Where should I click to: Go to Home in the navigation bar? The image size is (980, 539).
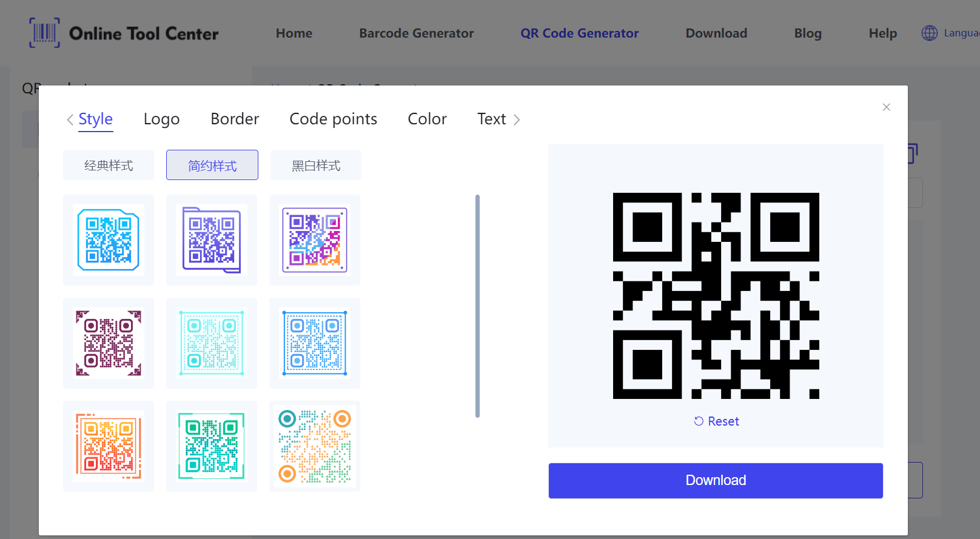pyautogui.click(x=294, y=33)
